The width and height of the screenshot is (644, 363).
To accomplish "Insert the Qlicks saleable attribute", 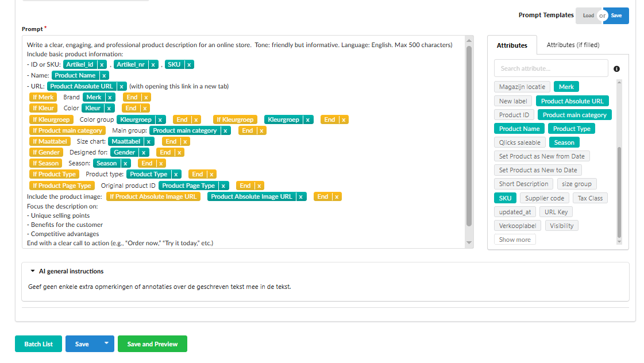I will pos(519,142).
